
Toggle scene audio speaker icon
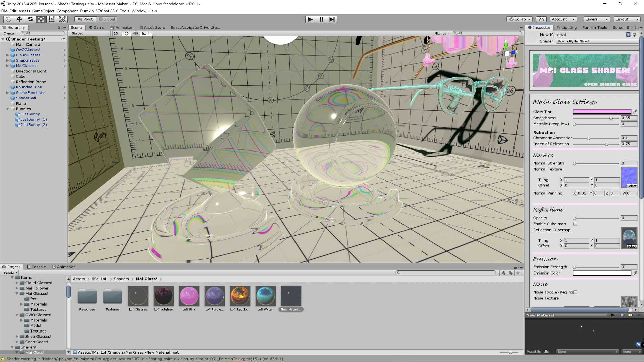tap(135, 33)
